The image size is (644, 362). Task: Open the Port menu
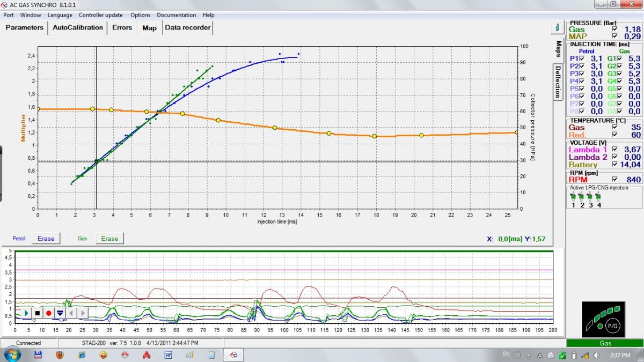click(x=9, y=15)
